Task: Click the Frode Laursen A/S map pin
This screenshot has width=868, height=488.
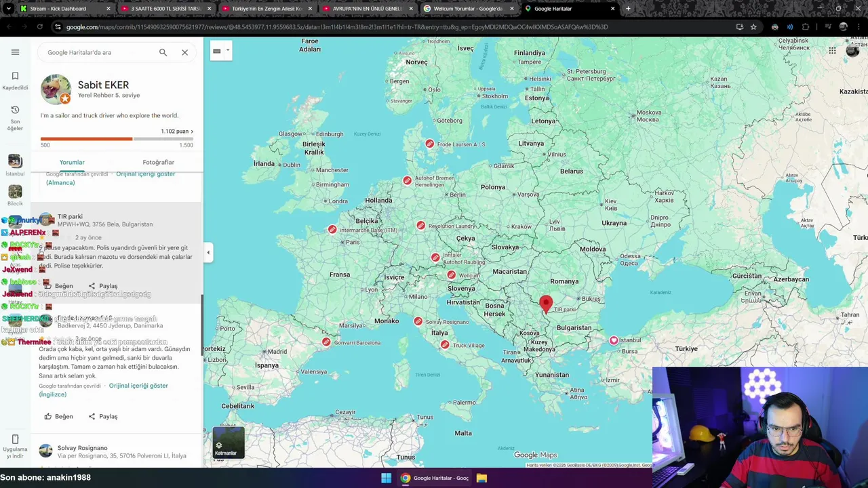Action: click(x=429, y=143)
